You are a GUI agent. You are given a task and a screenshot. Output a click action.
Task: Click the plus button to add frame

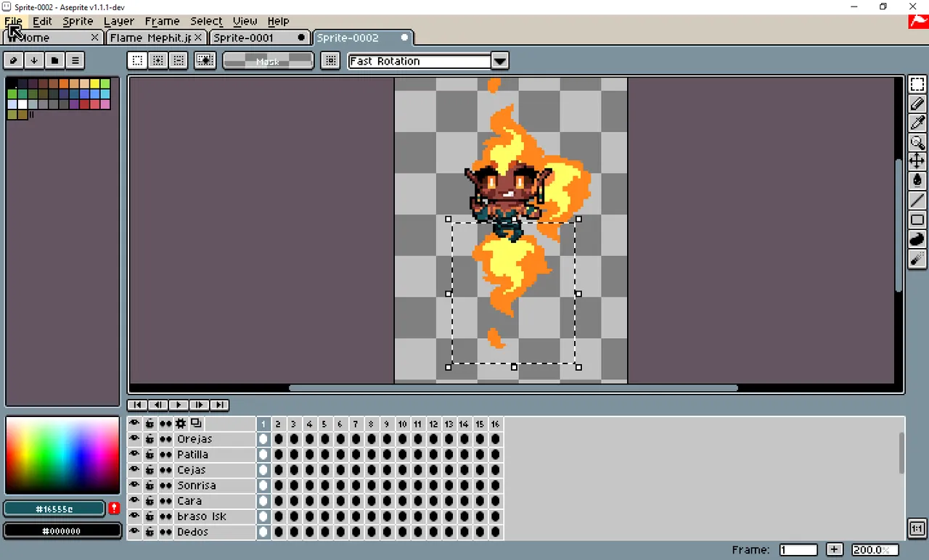(x=834, y=550)
